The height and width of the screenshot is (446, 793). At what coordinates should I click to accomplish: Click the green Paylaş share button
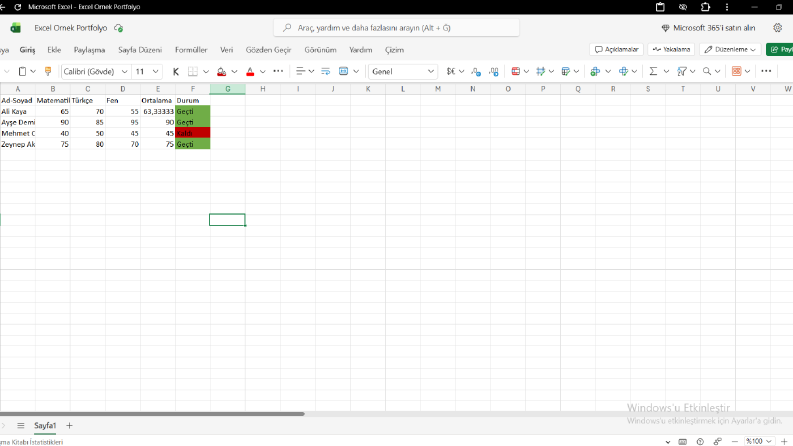780,49
